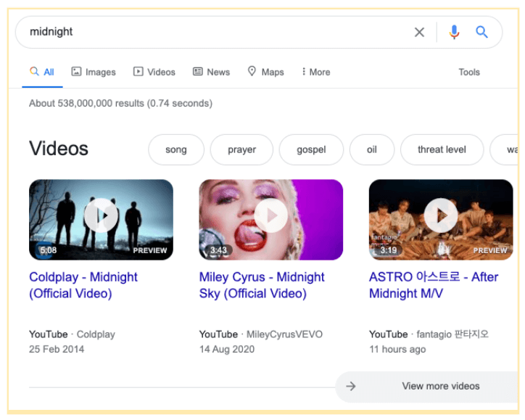
Task: Run search with the blue magnifier icon
Action: pyautogui.click(x=481, y=32)
